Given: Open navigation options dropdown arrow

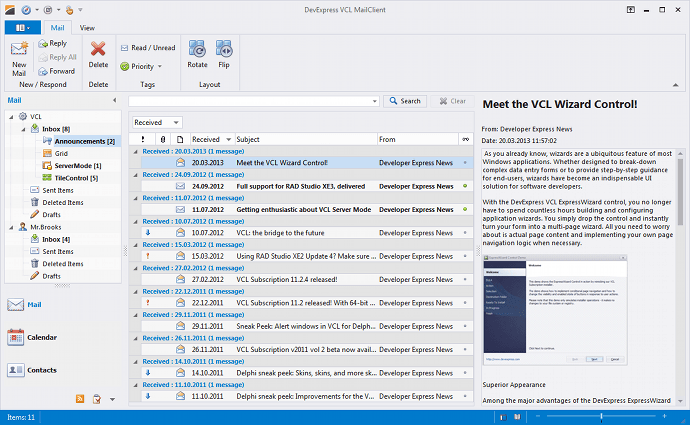Looking at the screenshot, I should [112, 399].
